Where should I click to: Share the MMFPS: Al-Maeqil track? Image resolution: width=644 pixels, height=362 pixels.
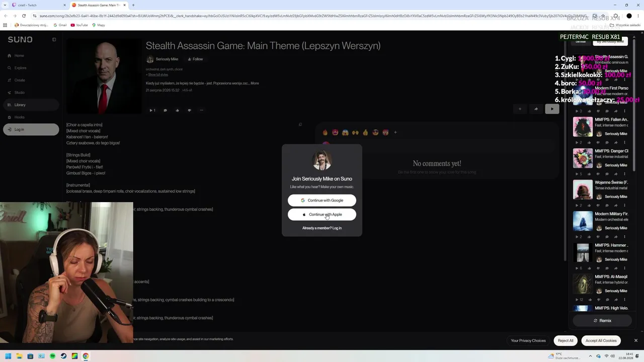[x=616, y=300]
